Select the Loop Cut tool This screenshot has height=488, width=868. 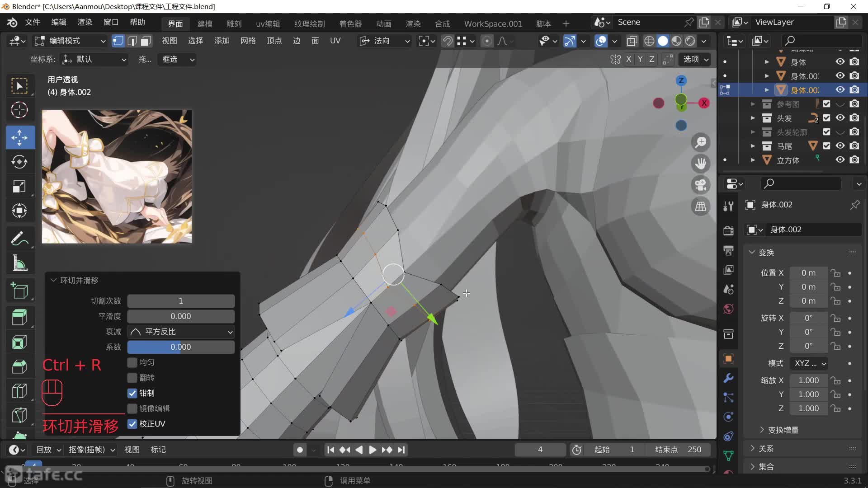click(19, 391)
